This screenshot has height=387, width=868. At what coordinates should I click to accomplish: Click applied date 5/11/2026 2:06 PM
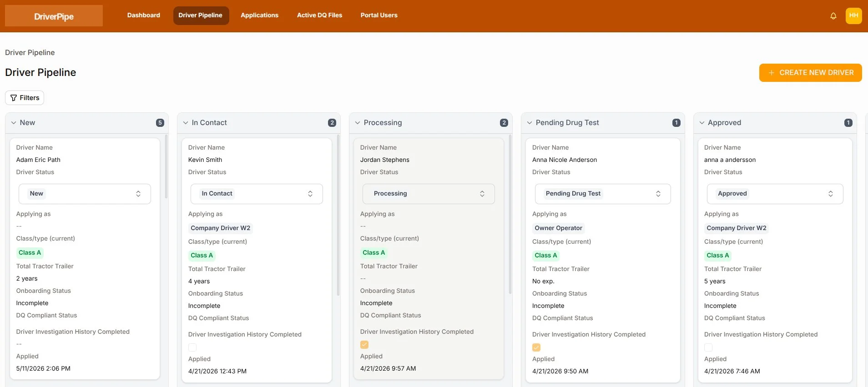pyautogui.click(x=43, y=369)
